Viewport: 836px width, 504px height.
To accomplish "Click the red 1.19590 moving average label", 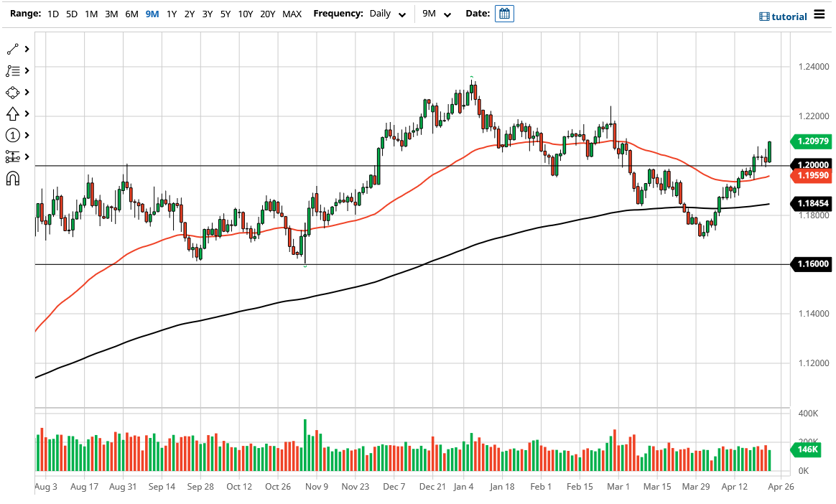I will point(812,175).
